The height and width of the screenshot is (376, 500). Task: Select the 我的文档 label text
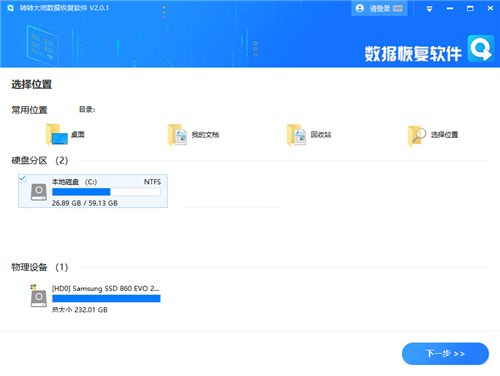[205, 135]
